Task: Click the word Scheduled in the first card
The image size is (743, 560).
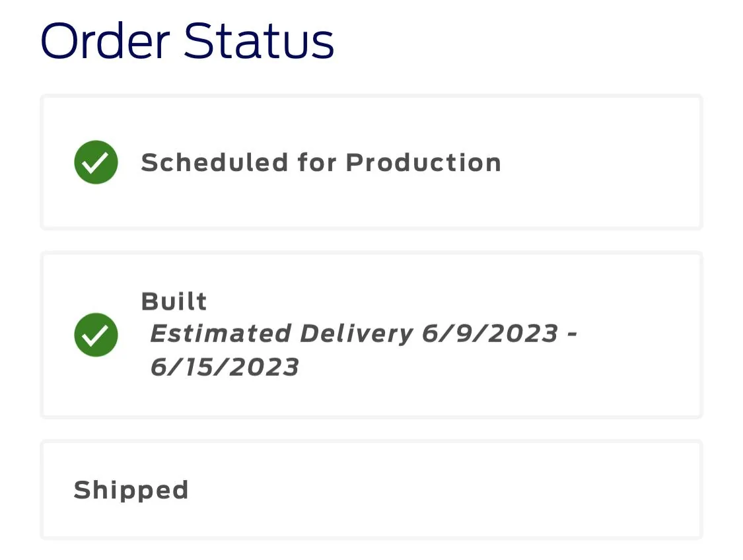Action: (x=215, y=162)
